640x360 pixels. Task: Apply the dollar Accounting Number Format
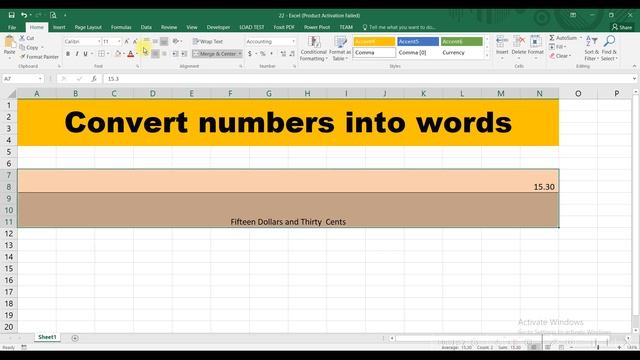250,54
